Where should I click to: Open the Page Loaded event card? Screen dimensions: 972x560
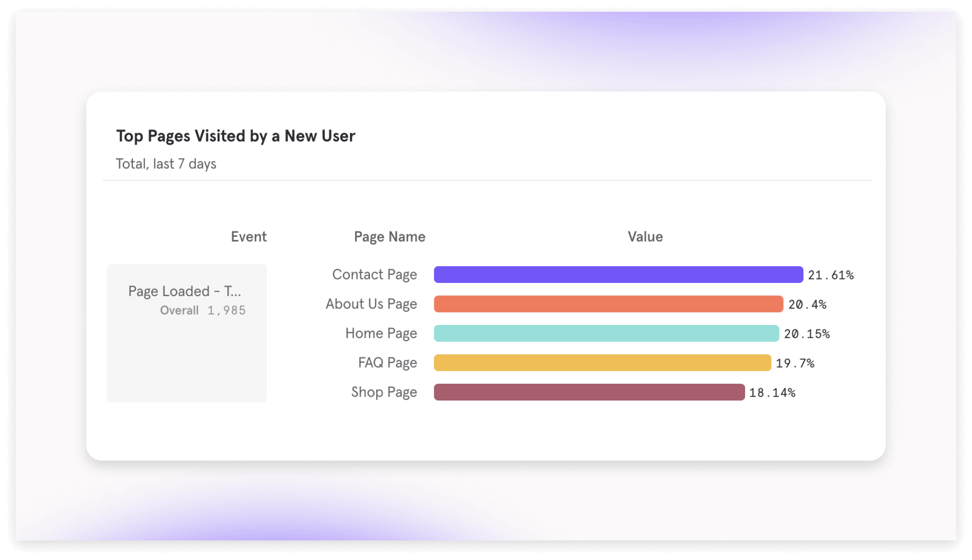click(187, 333)
